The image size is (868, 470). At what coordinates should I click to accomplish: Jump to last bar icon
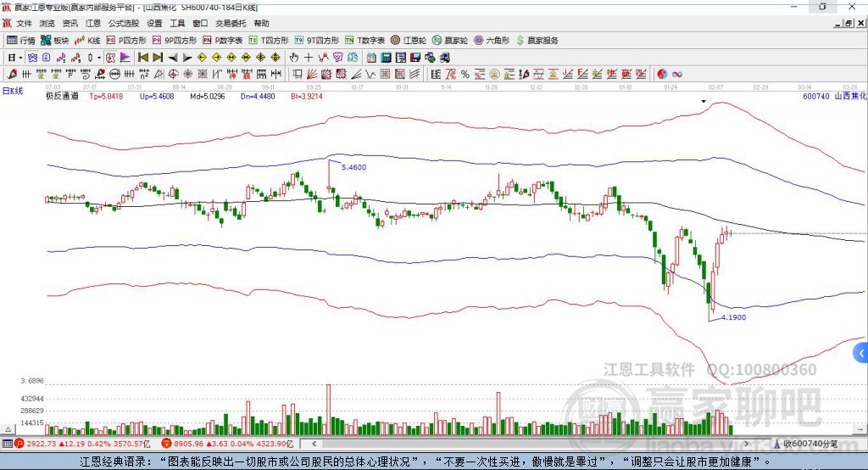tap(158, 58)
